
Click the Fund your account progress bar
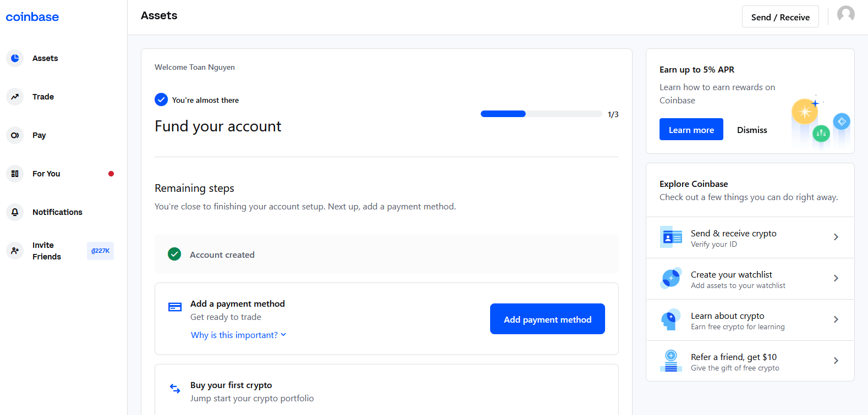coord(541,114)
